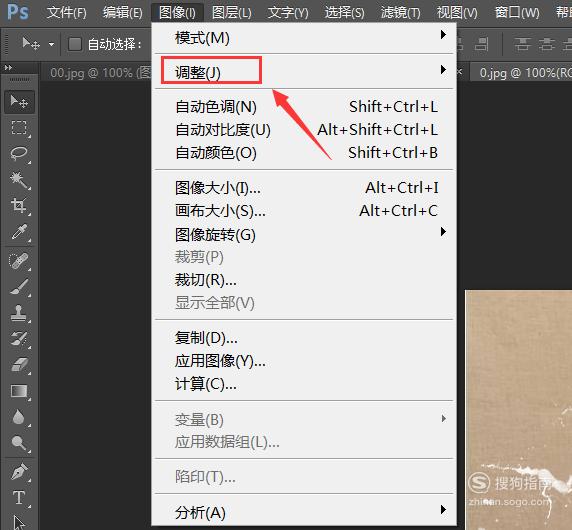Choose 自动色调(N) from the menu
The image size is (572, 530).
[x=304, y=107]
